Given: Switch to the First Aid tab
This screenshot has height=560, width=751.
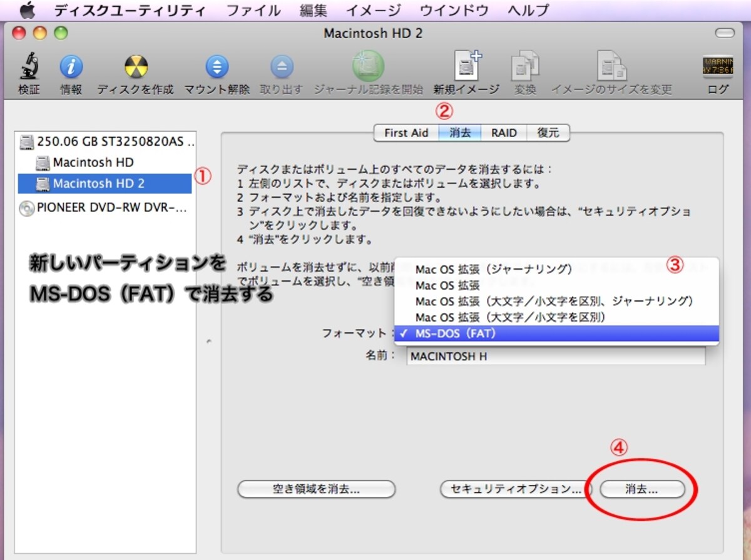Looking at the screenshot, I should (406, 133).
